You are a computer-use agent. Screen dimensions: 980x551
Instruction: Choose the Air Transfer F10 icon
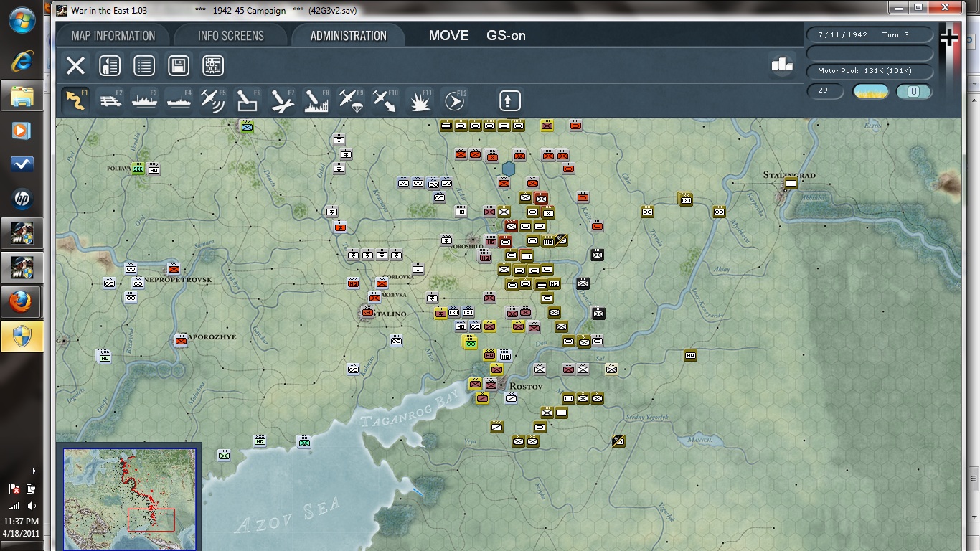coord(386,100)
